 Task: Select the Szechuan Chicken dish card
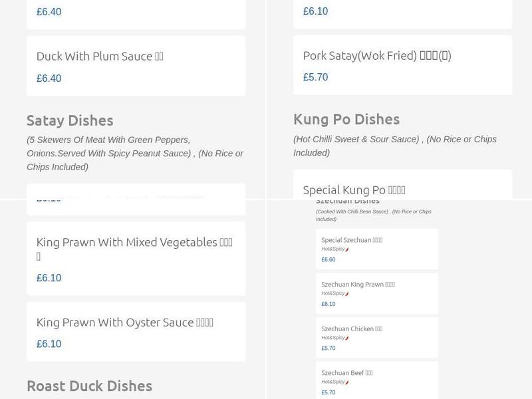pos(376,337)
